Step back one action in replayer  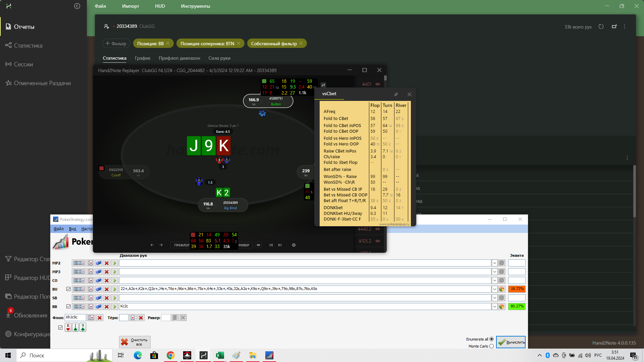click(152, 245)
